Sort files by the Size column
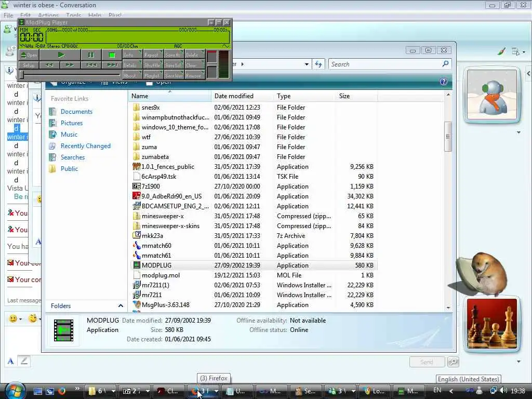 (357, 96)
